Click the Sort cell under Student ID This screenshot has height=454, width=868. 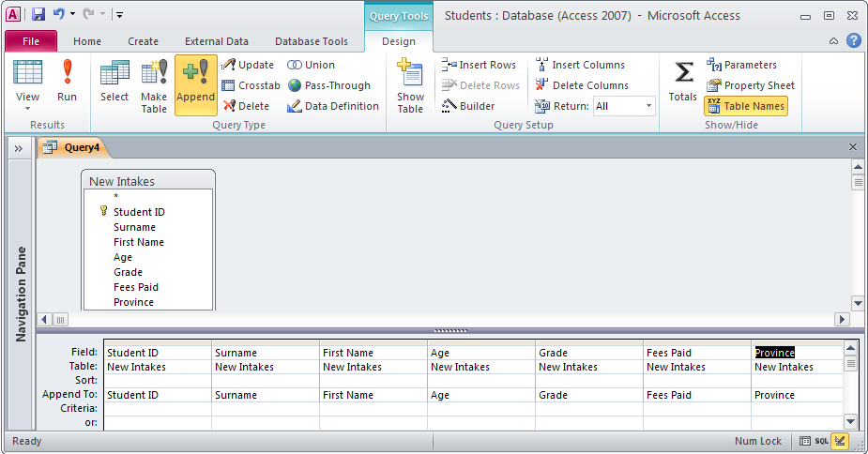[x=158, y=380]
